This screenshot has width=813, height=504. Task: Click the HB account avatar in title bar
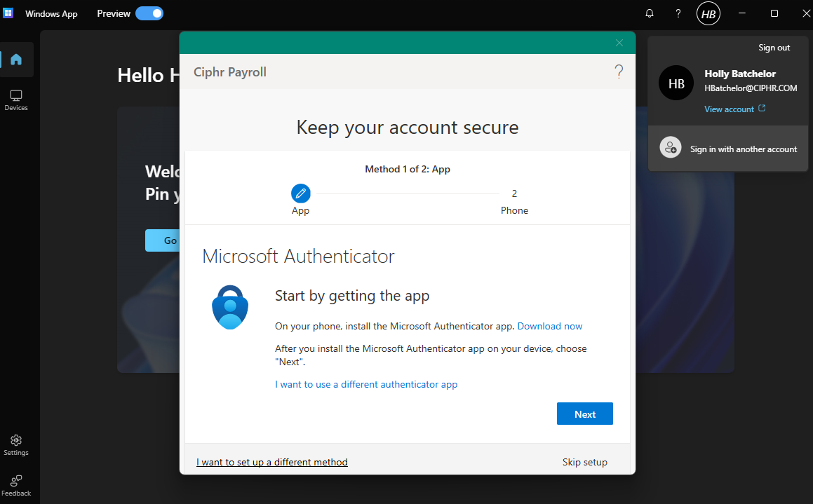[x=708, y=14]
